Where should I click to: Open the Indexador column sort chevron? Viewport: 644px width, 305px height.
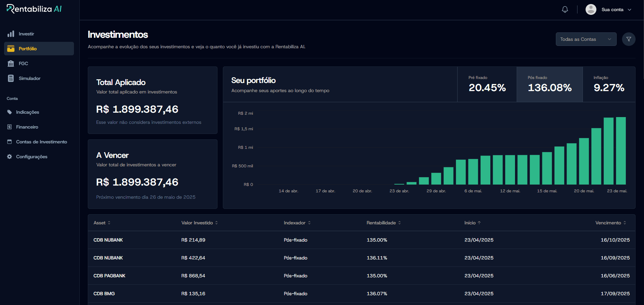coord(309,223)
